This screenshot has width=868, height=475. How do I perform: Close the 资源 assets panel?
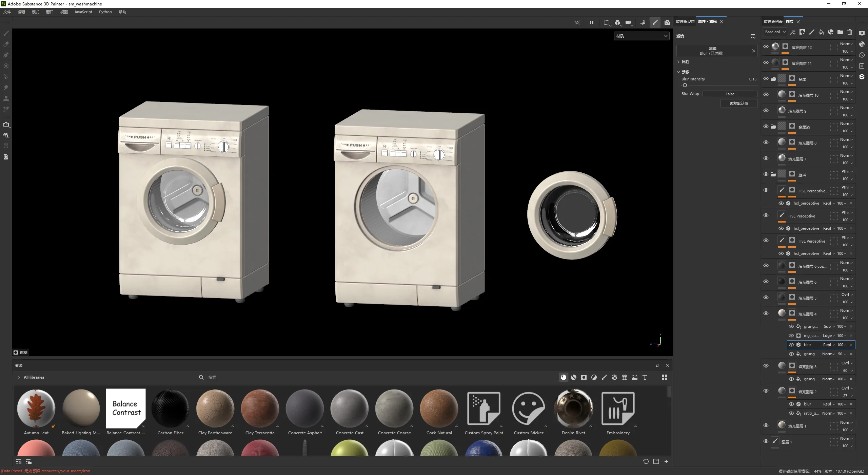point(667,365)
